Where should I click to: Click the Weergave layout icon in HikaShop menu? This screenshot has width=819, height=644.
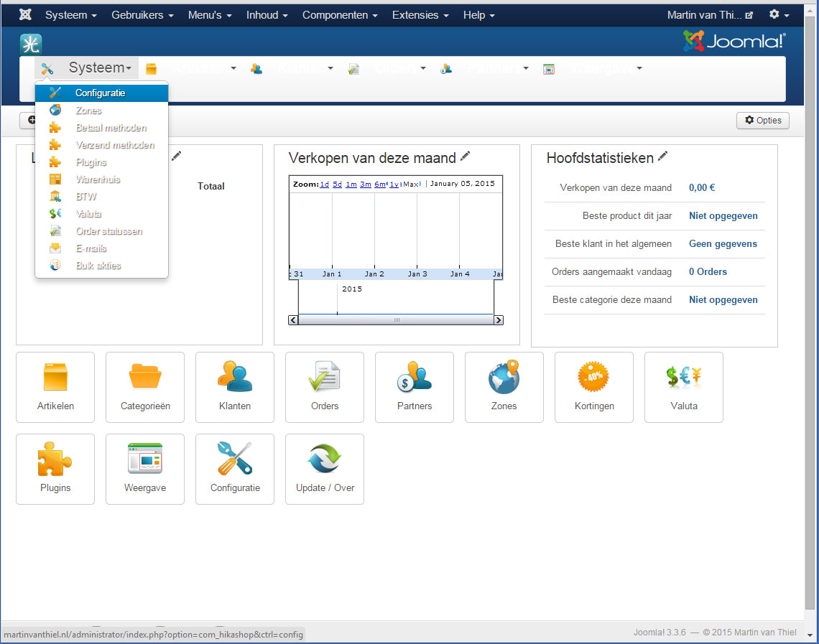(548, 69)
